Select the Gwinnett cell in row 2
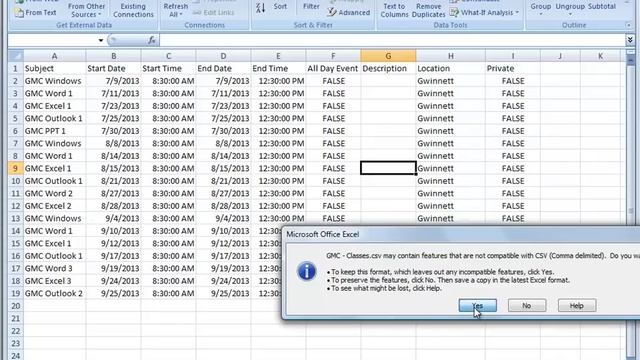Image resolution: width=640 pixels, height=360 pixels. pyautogui.click(x=451, y=81)
